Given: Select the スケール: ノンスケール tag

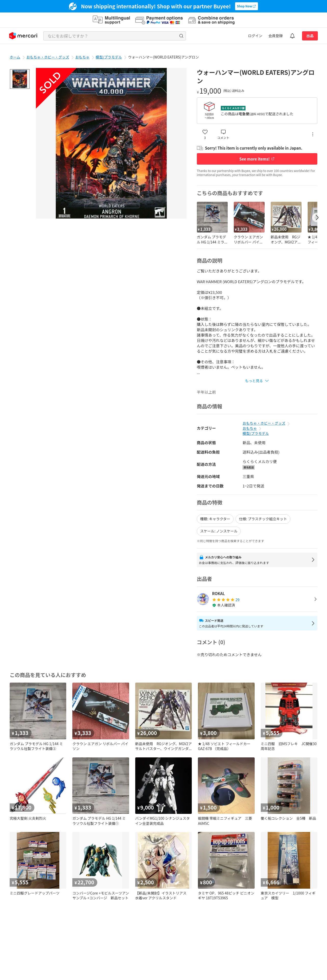Looking at the screenshot, I should click(x=219, y=531).
